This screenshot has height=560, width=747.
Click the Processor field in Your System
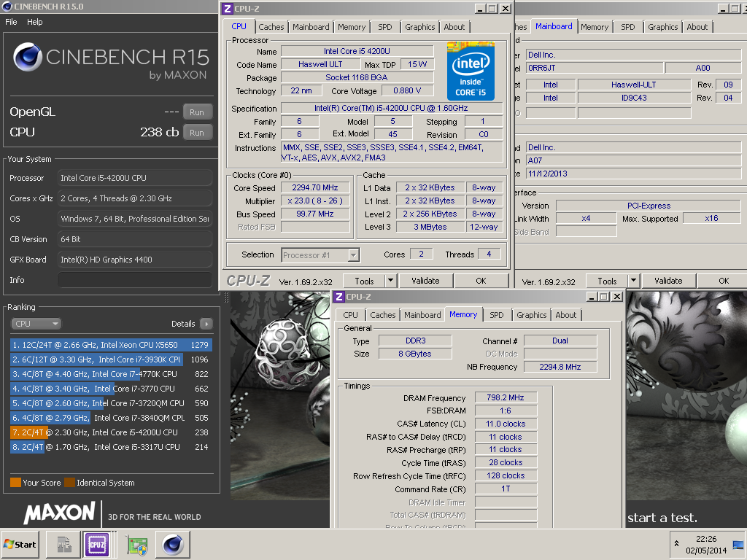coord(135,178)
